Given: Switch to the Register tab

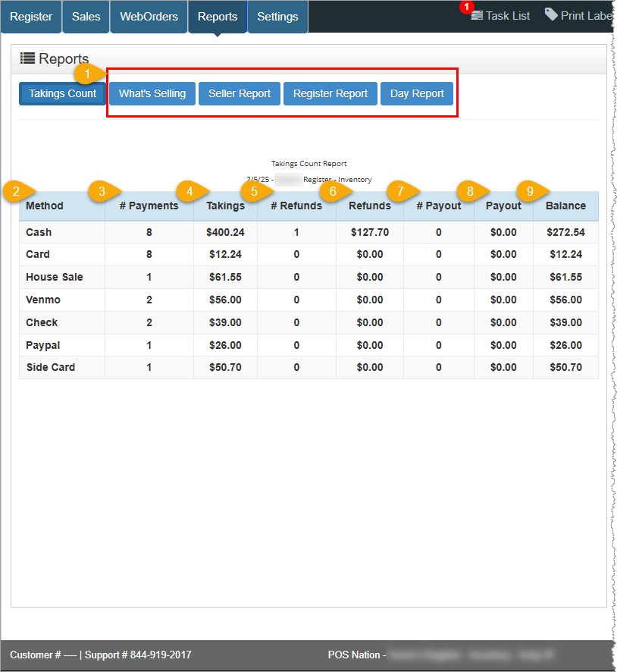Looking at the screenshot, I should 31,17.
